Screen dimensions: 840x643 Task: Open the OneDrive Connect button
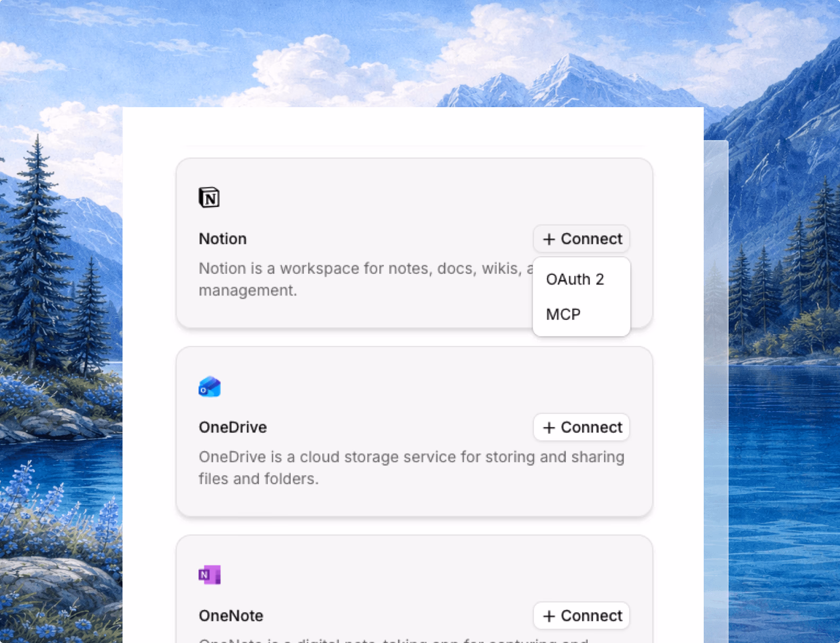click(x=581, y=427)
